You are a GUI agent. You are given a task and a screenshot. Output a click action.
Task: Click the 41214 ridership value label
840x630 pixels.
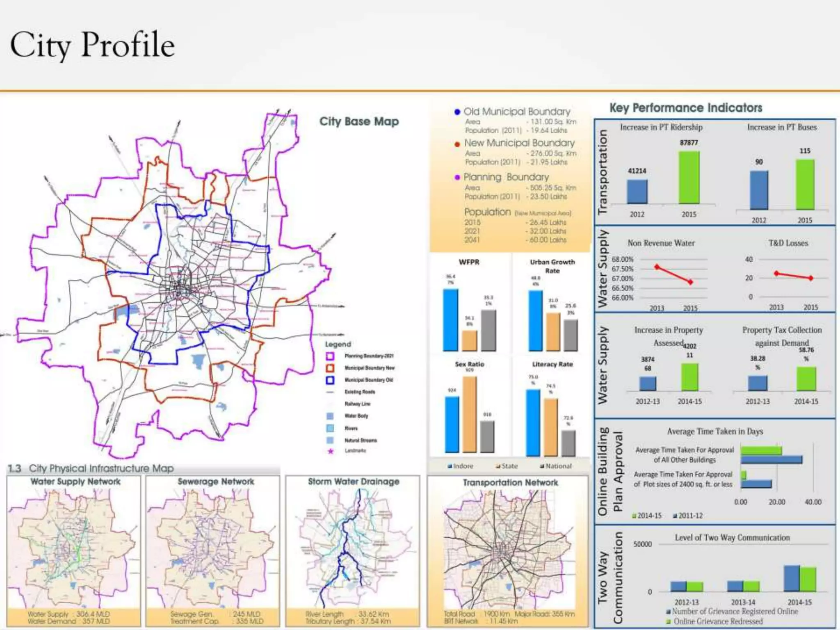(637, 171)
